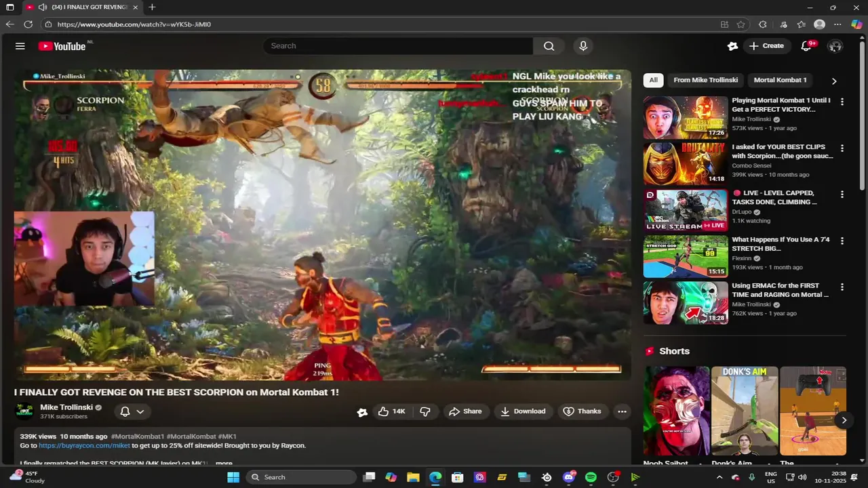The image size is (868, 488).
Task: Add this page to favorites
Action: click(741, 24)
